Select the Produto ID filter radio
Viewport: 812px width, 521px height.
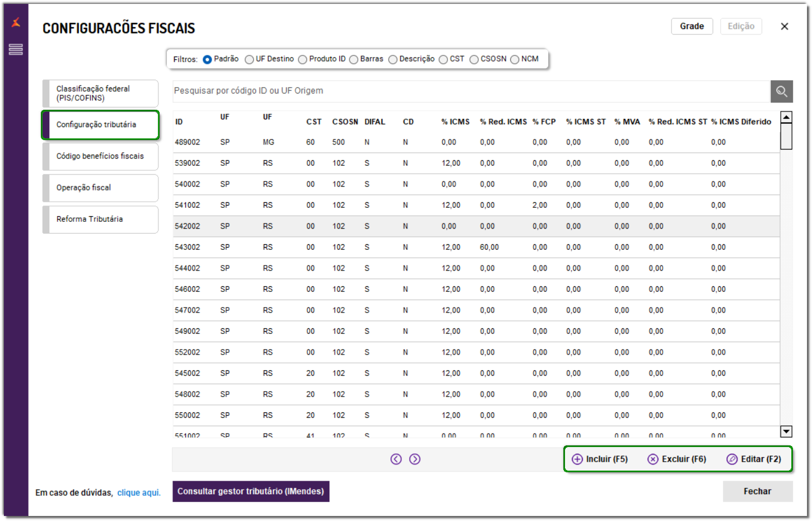coord(302,59)
